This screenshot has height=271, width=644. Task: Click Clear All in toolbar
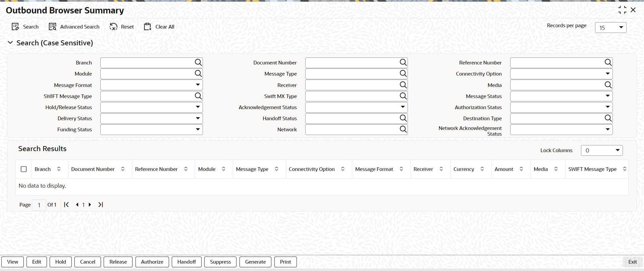(x=159, y=27)
